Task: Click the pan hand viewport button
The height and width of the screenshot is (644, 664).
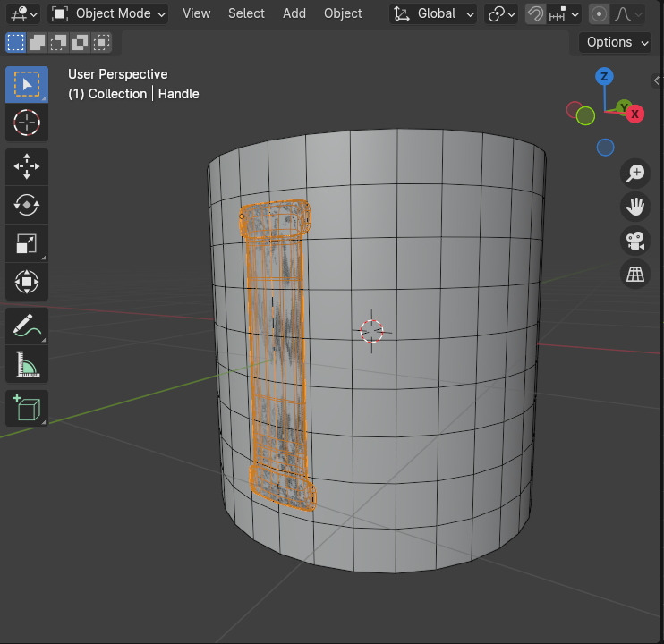Action: 635,207
